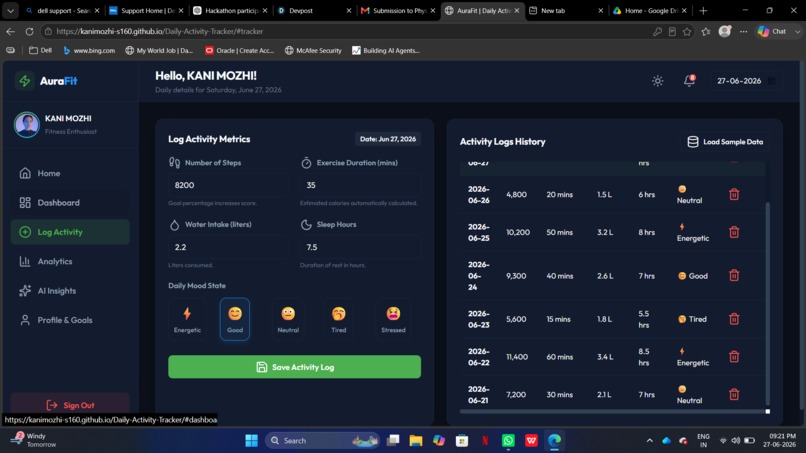
Task: Delete the 2026-06-21 log entry
Action: [734, 394]
